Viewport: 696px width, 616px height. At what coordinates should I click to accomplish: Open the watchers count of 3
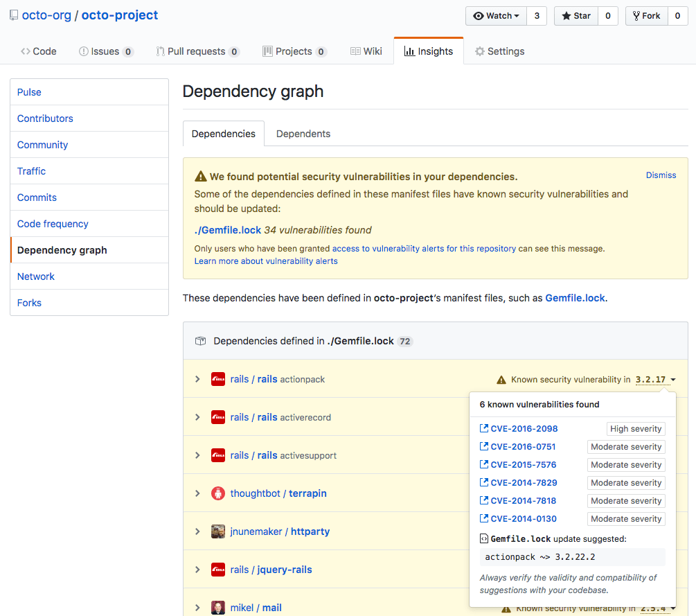click(x=537, y=16)
